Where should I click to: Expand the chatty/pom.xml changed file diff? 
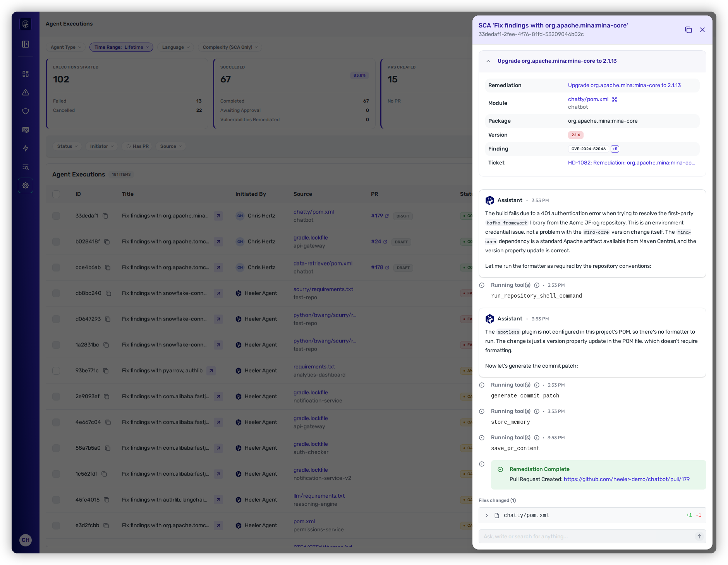tap(487, 515)
